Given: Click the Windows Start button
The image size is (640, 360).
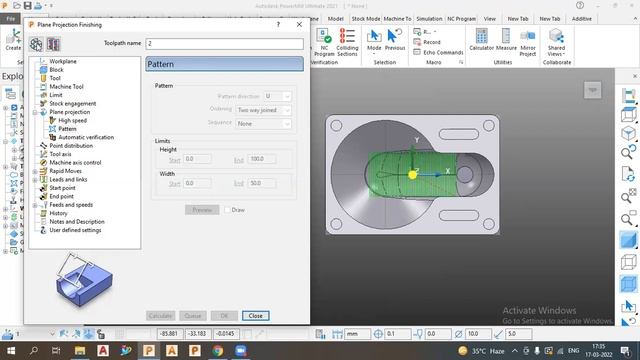Looking at the screenshot, I should [11, 351].
